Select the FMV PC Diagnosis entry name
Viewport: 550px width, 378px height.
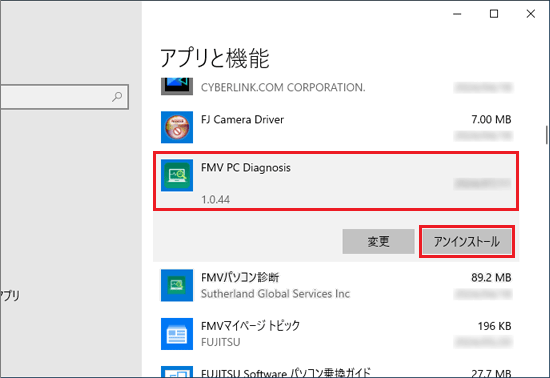coord(246,168)
